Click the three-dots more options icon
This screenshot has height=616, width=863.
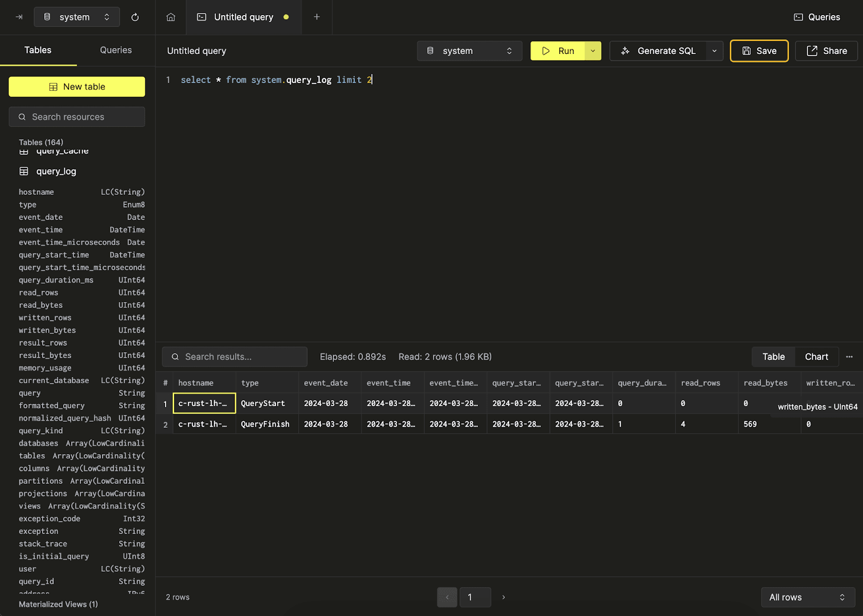[x=850, y=357]
